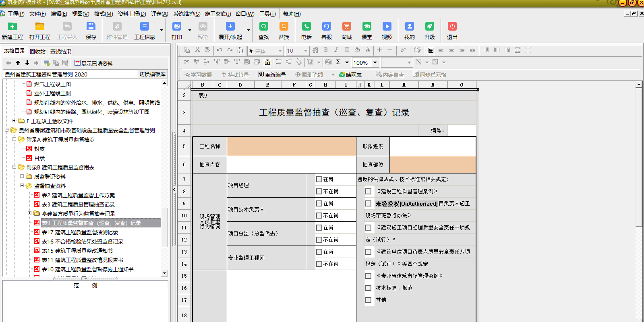The width and height of the screenshot is (644, 322).
Task: Collapse the 监督抽查资料 folder
Action: [22, 186]
